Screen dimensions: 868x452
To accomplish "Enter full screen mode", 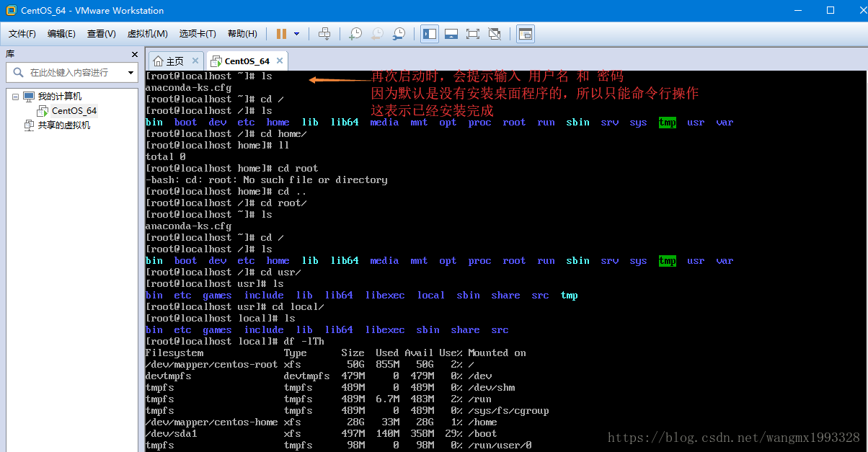I will (473, 34).
